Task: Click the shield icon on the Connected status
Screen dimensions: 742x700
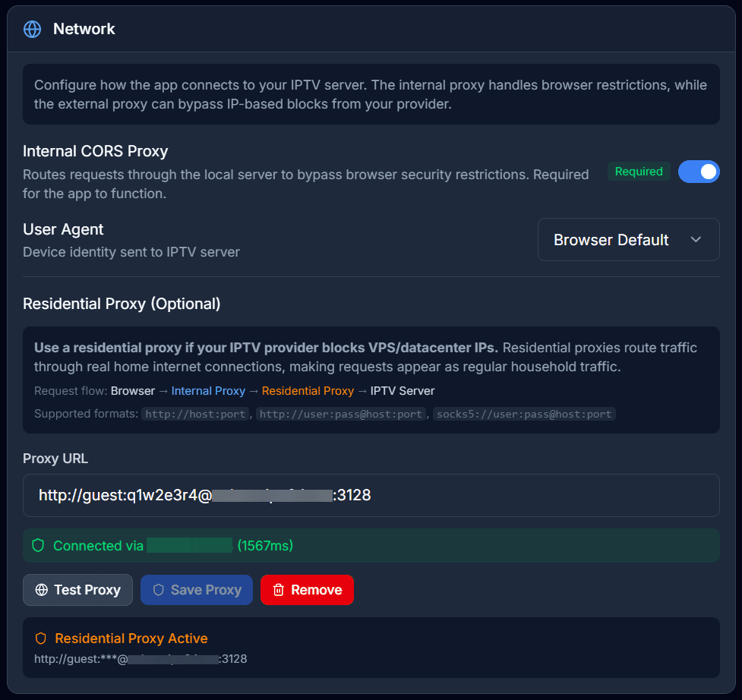Action: [x=37, y=545]
